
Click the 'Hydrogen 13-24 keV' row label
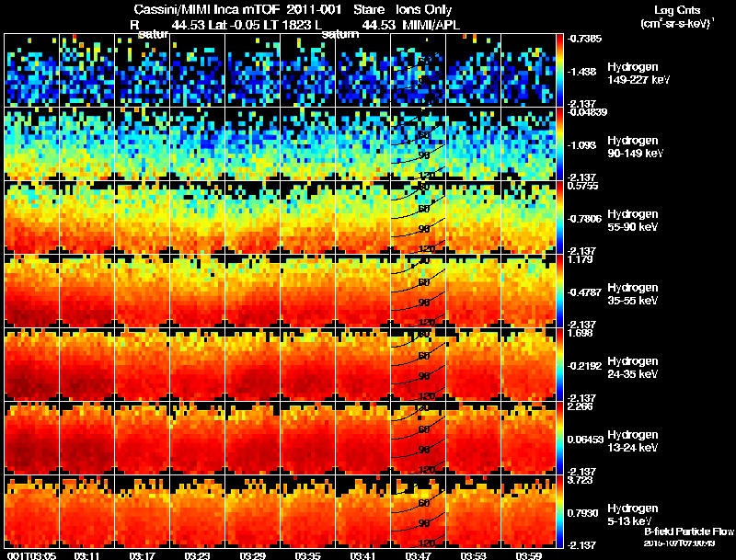(632, 441)
